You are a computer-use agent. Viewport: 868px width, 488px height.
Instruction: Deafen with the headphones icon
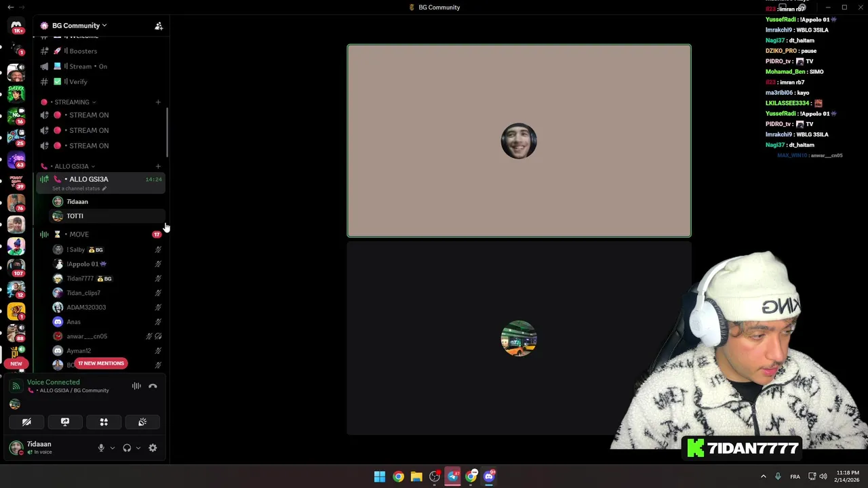pyautogui.click(x=127, y=448)
